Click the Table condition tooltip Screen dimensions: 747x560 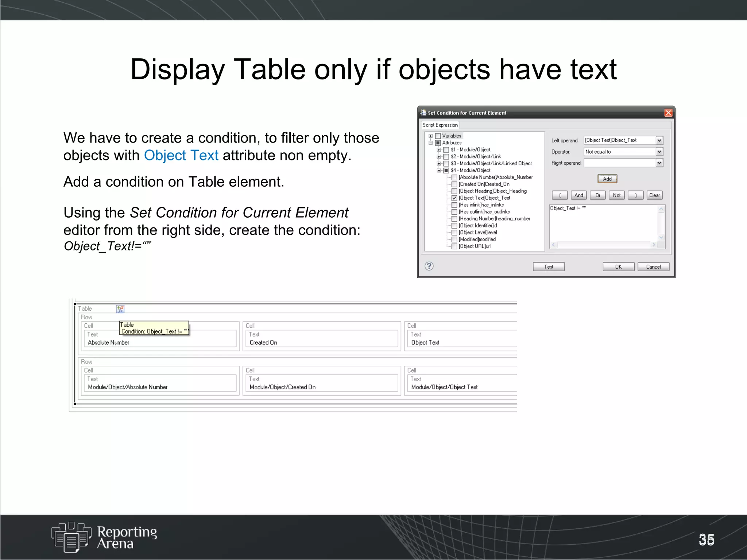click(154, 328)
